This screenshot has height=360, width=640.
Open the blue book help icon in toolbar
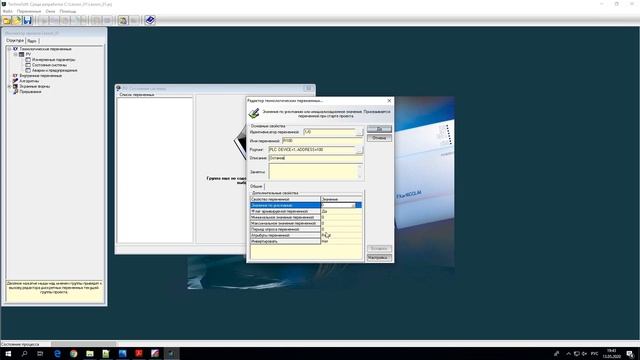click(x=150, y=20)
